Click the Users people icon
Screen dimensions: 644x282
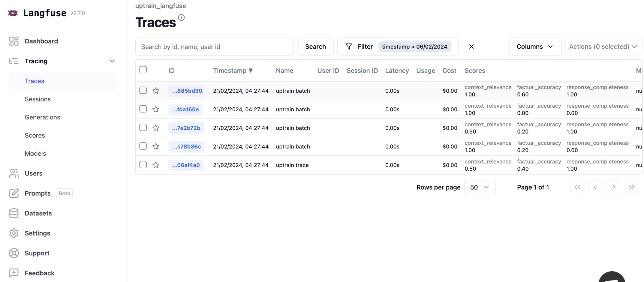coord(14,173)
